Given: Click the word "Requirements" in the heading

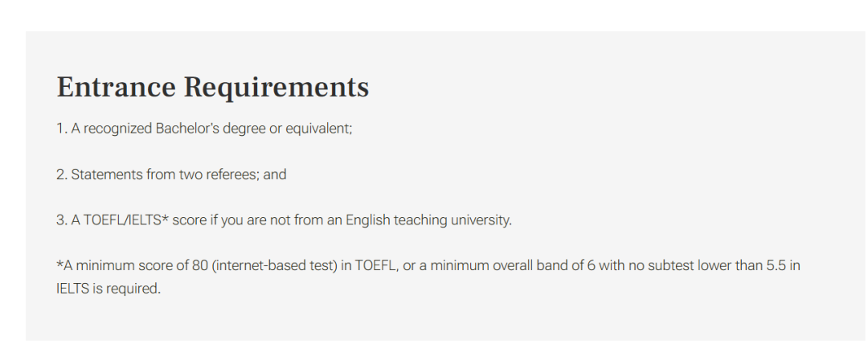Looking at the screenshot, I should [276, 88].
